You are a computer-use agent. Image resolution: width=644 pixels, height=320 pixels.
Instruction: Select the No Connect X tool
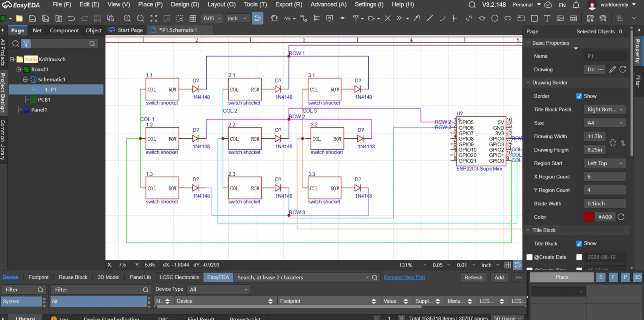(388, 18)
